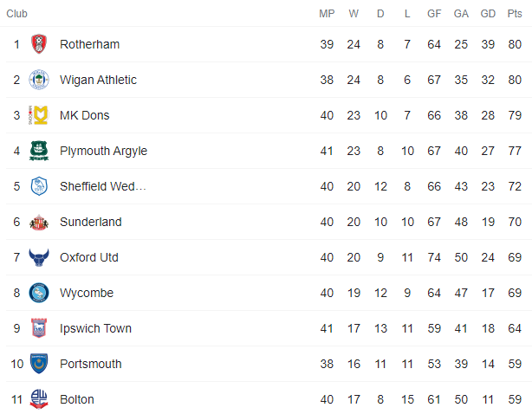
Task: Open the Wigan Athletic team link
Action: [98, 80]
